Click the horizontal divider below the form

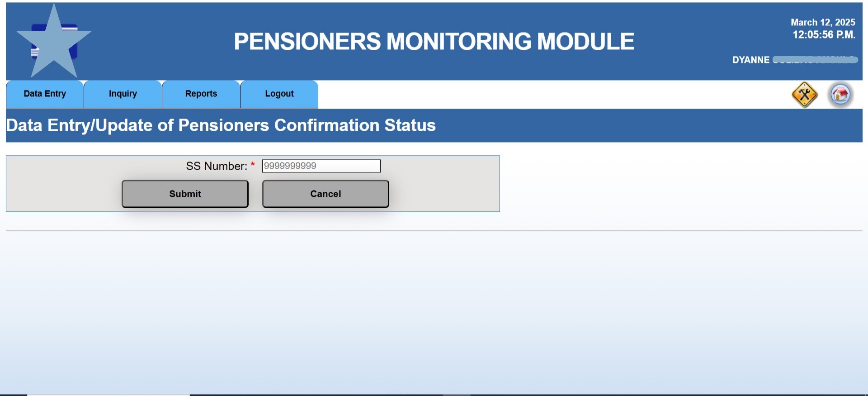(434, 231)
